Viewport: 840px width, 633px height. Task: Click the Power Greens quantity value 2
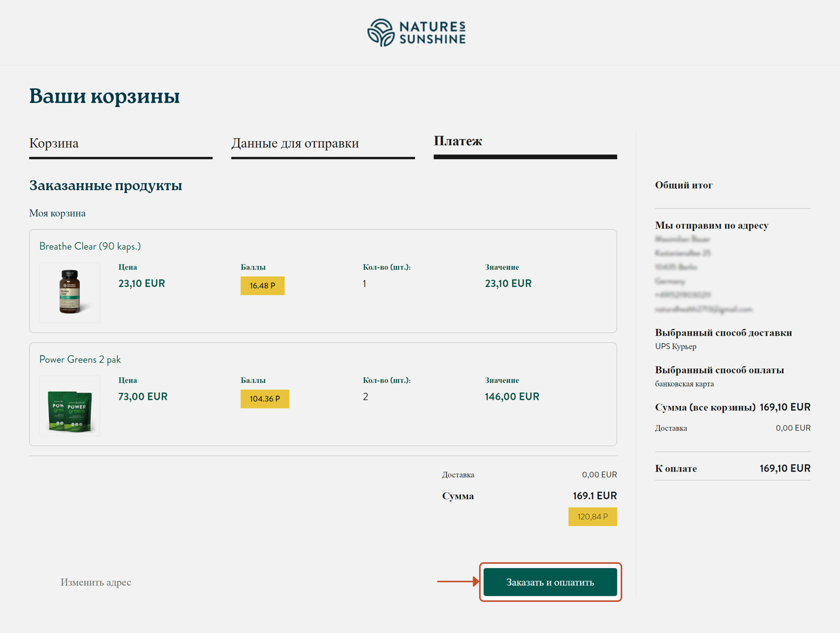(x=365, y=396)
